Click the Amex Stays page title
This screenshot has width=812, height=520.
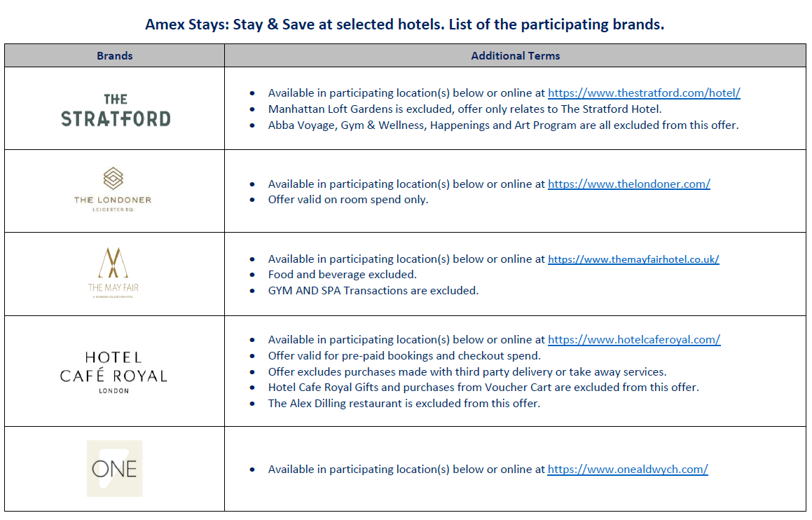point(404,25)
